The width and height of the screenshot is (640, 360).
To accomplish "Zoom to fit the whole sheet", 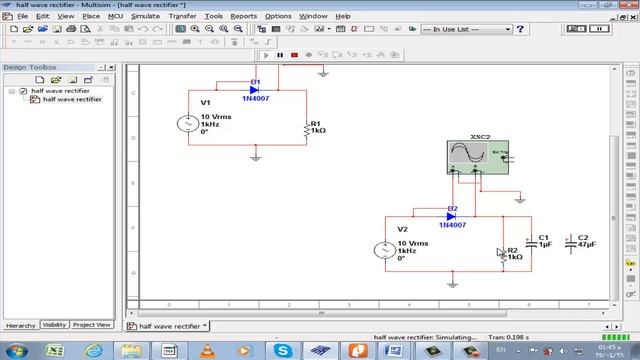I will [238, 29].
